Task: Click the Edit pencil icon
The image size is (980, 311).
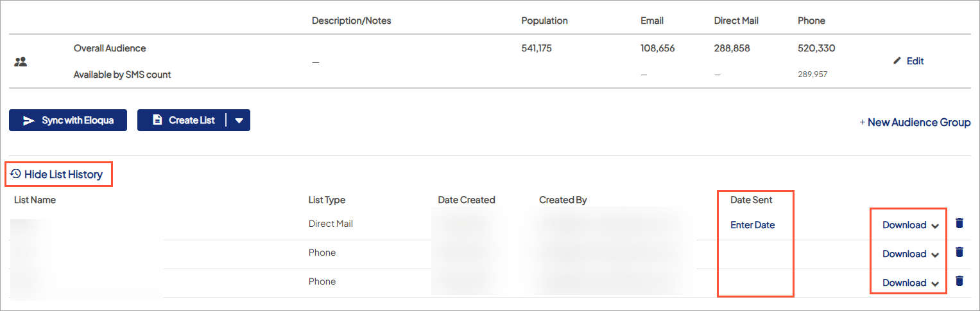Action: pyautogui.click(x=897, y=61)
